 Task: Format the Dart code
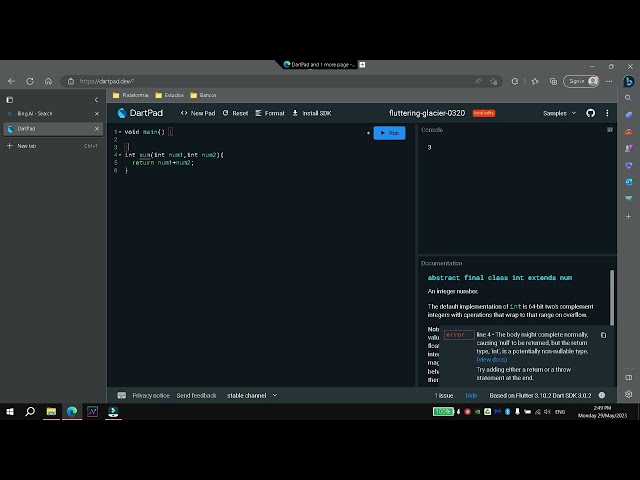(x=270, y=113)
